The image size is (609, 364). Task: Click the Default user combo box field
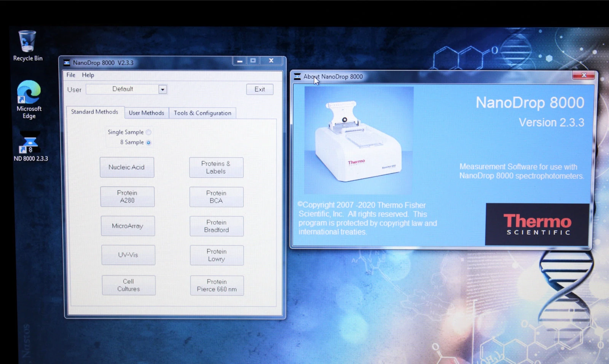(123, 89)
